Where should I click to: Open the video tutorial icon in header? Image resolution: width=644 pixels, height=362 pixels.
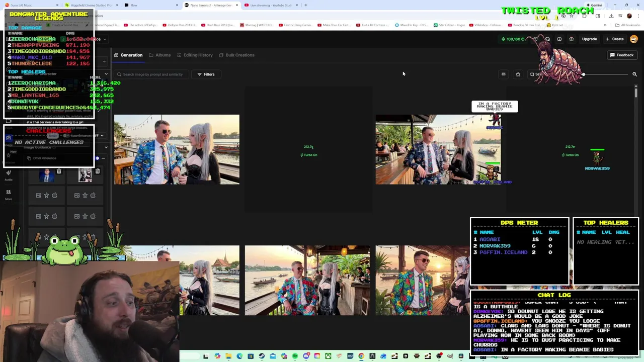559,39
